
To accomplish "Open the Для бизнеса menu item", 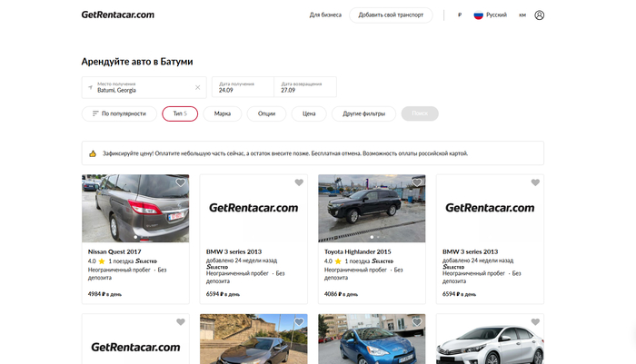I will click(325, 15).
